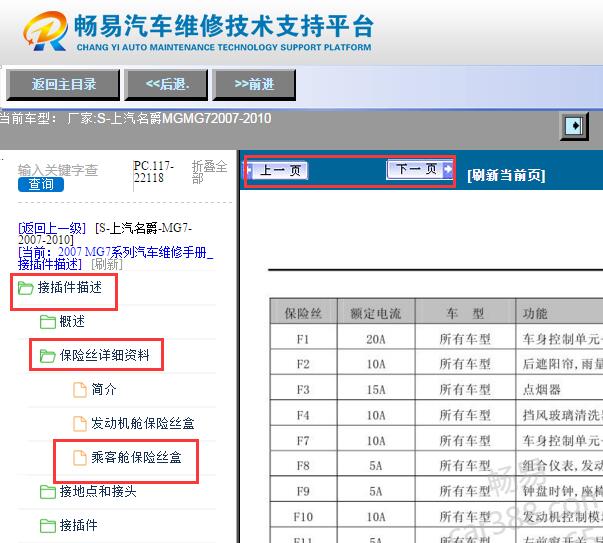Collapse all tree items via 折叠全部
The width and height of the screenshot is (603, 543).
209,172
